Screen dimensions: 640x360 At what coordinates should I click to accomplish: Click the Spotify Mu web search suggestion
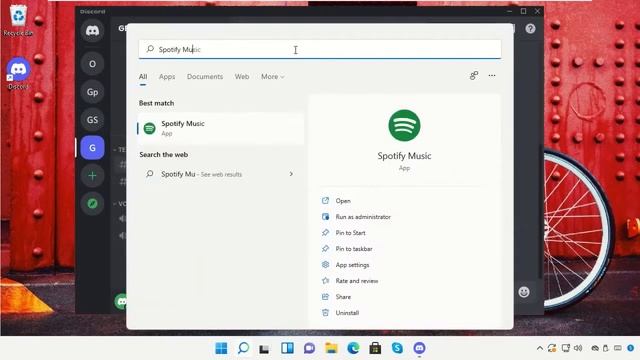pos(220,174)
